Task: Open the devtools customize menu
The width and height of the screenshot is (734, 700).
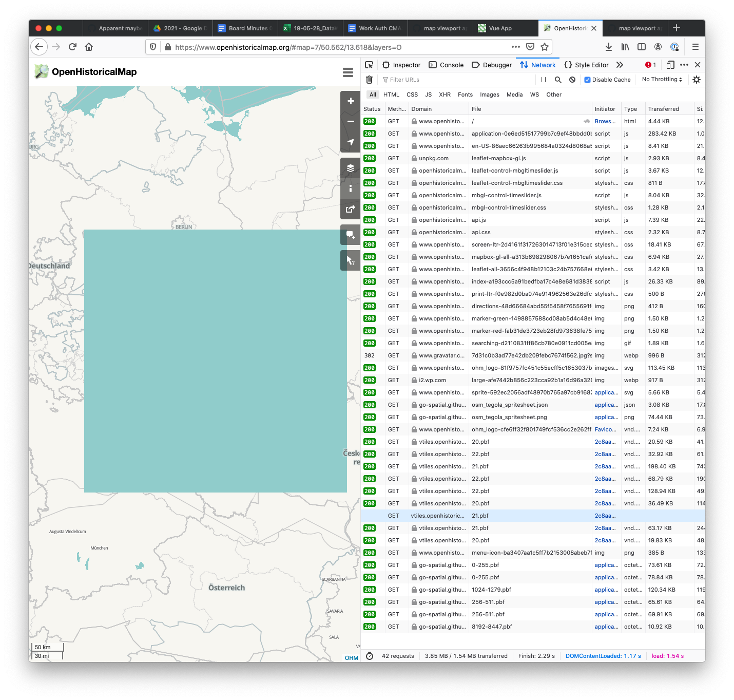Action: pos(684,65)
